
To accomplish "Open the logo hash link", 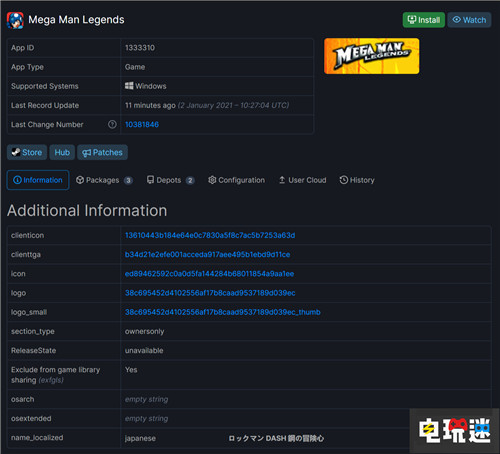I will click(x=210, y=293).
